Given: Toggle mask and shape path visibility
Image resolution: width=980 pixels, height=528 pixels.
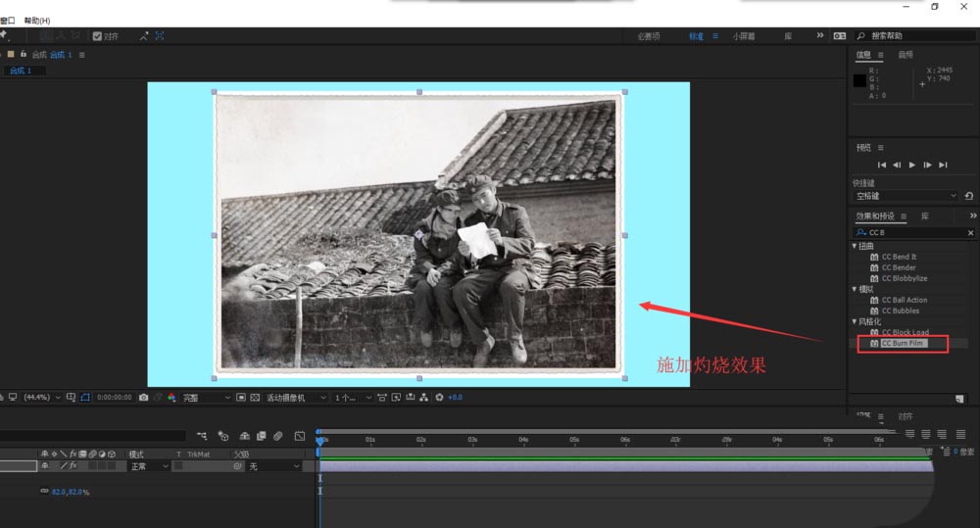Looking at the screenshot, I should [85, 398].
